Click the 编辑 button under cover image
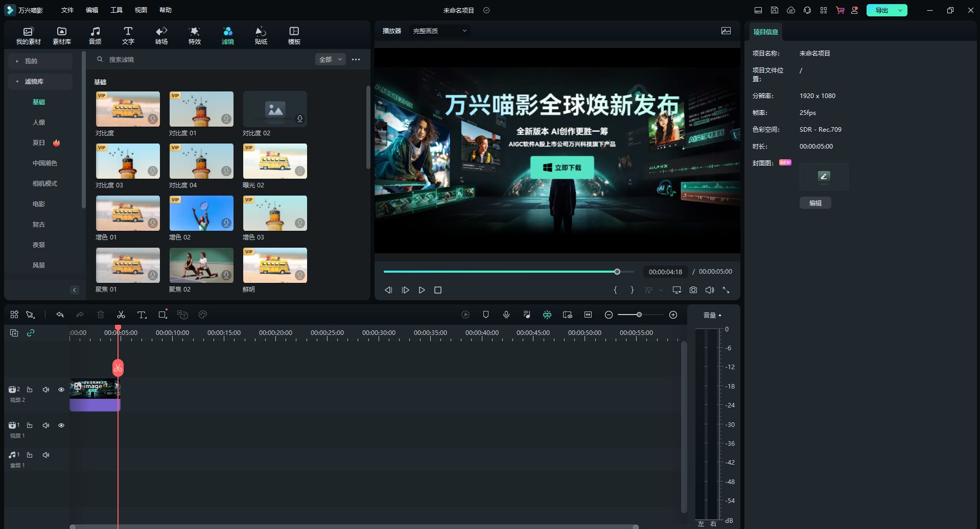The image size is (980, 529). click(815, 203)
